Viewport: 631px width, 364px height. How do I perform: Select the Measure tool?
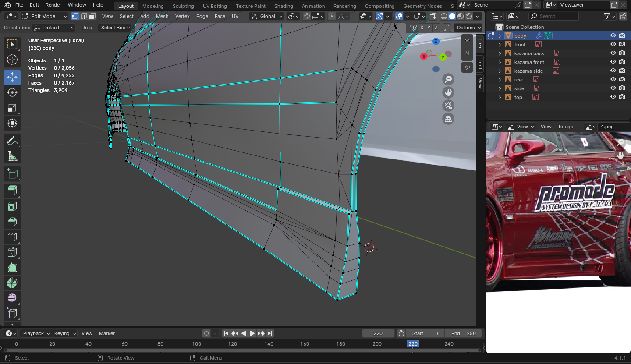click(12, 156)
